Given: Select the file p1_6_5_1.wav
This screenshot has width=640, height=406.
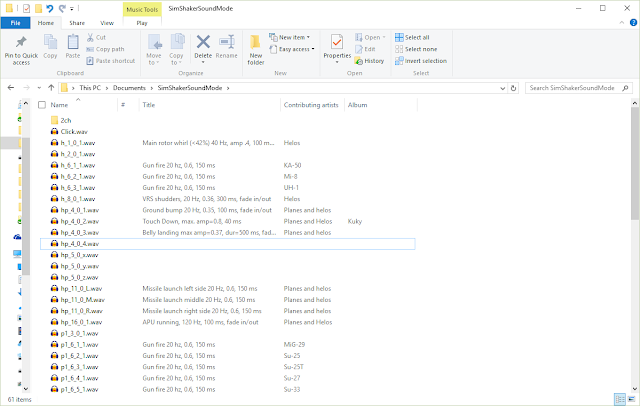Looking at the screenshot, I should tap(74, 390).
